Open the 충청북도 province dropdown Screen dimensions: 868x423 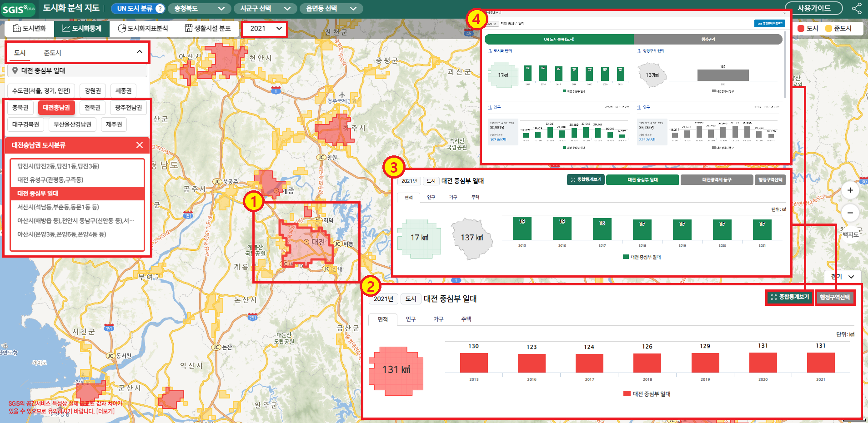(199, 9)
